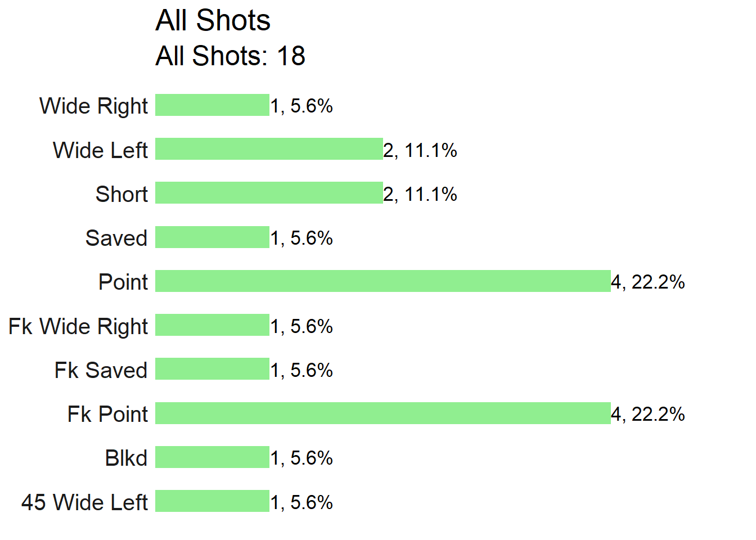Click the Fk Wide Right bar
This screenshot has width=756, height=540.
[x=212, y=325]
